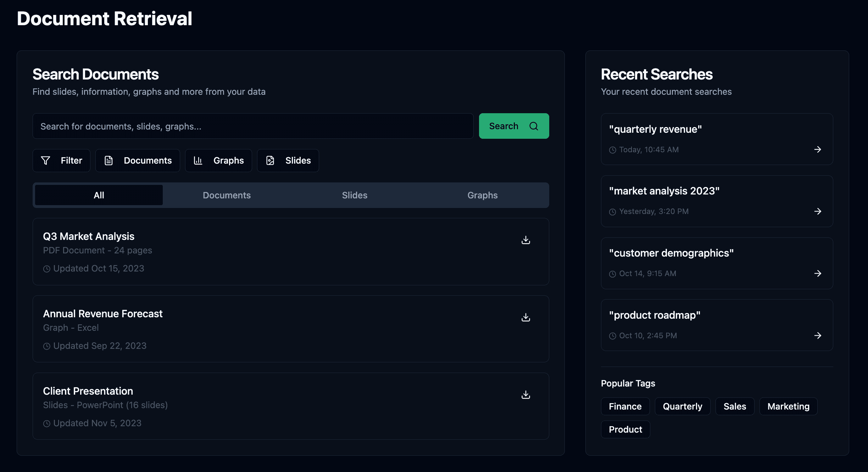The height and width of the screenshot is (472, 868).
Task: Select the Quarterly tag
Action: point(683,406)
